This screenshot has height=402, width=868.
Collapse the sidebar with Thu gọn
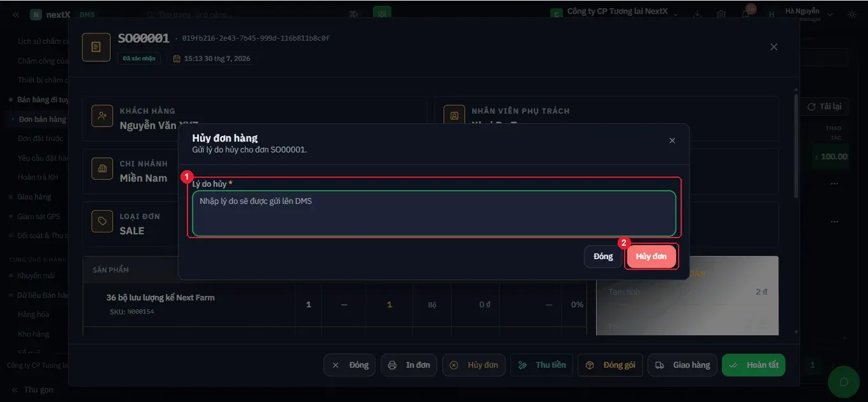(32, 389)
